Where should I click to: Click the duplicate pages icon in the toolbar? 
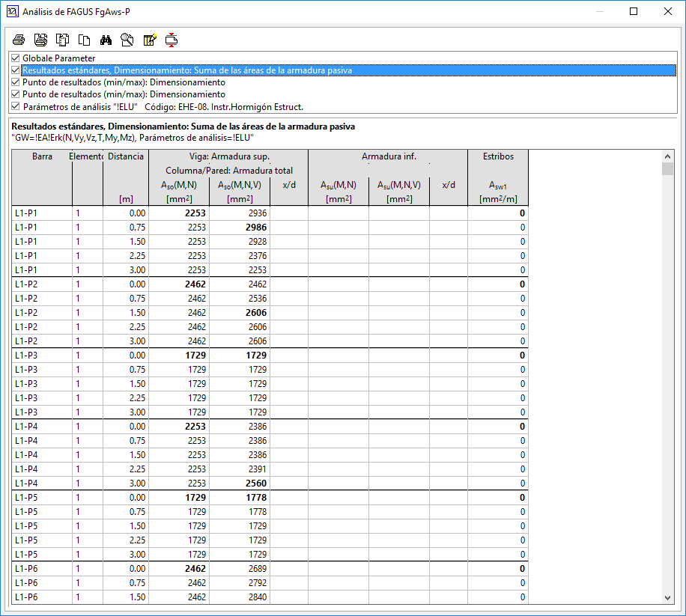(x=85, y=40)
